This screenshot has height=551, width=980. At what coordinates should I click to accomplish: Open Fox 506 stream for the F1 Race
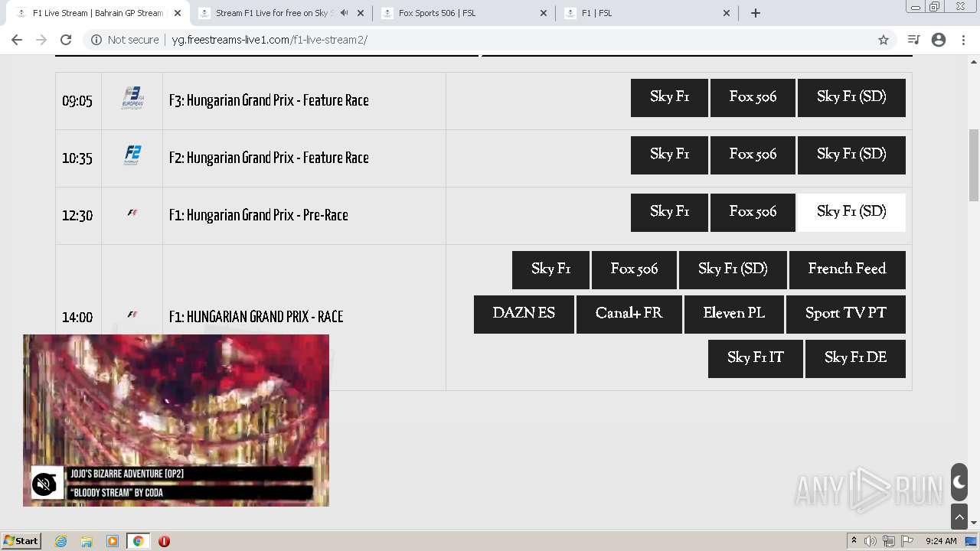click(634, 270)
